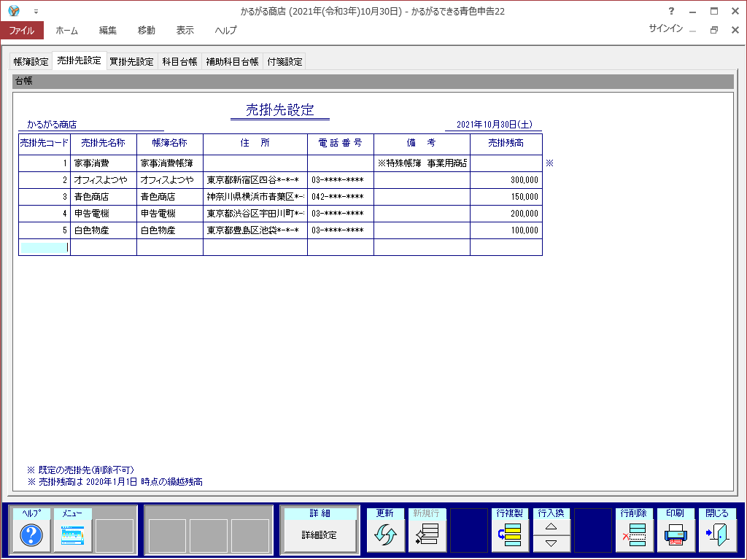
Task: Open the ファイル menu
Action: tap(22, 31)
